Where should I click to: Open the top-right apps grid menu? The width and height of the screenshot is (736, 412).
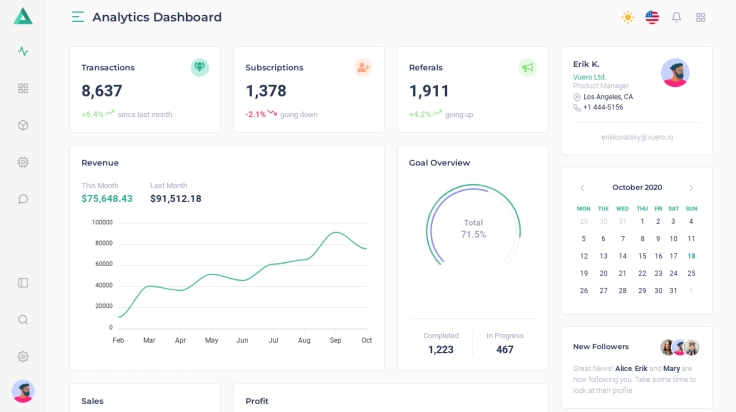tap(701, 17)
